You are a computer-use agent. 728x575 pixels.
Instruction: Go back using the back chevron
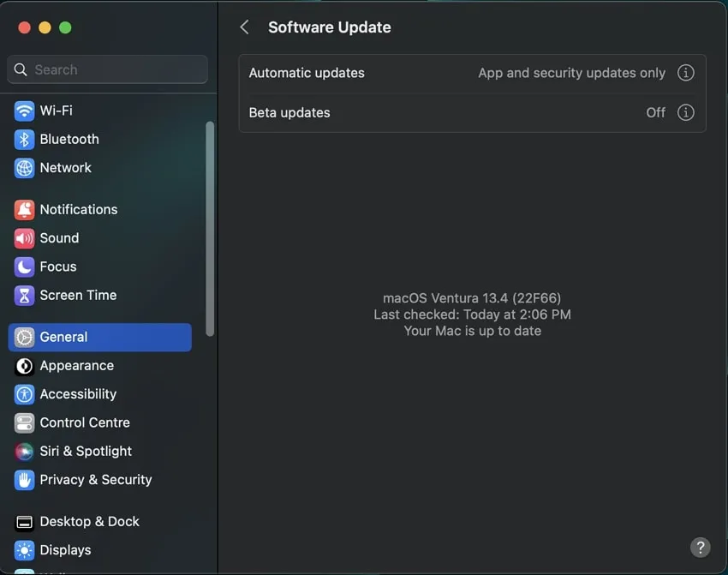(244, 27)
